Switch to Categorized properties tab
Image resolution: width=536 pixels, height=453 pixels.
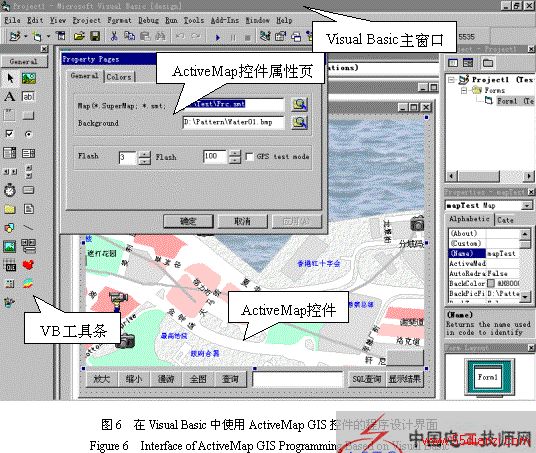[x=505, y=220]
